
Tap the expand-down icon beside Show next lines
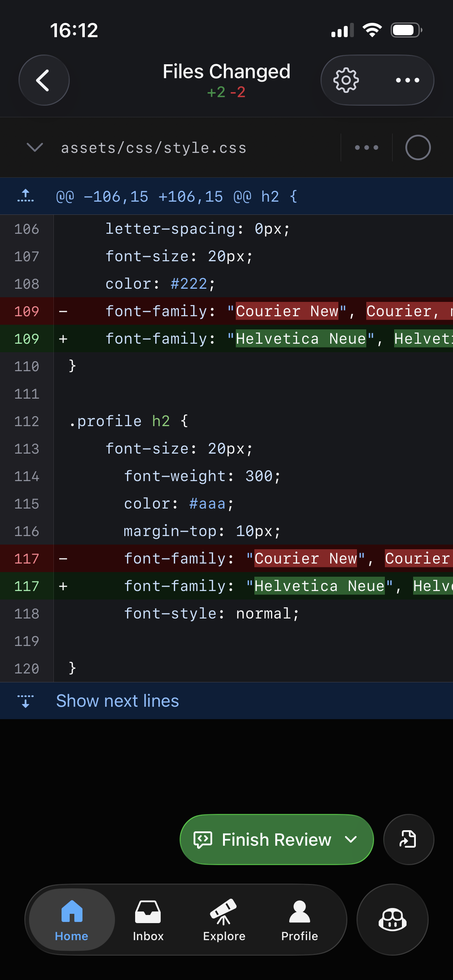pos(26,701)
